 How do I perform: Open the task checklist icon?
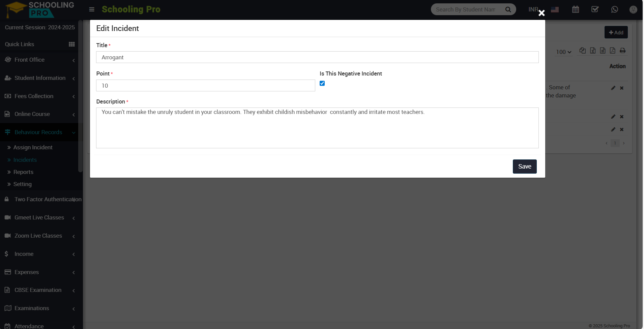coord(595,9)
